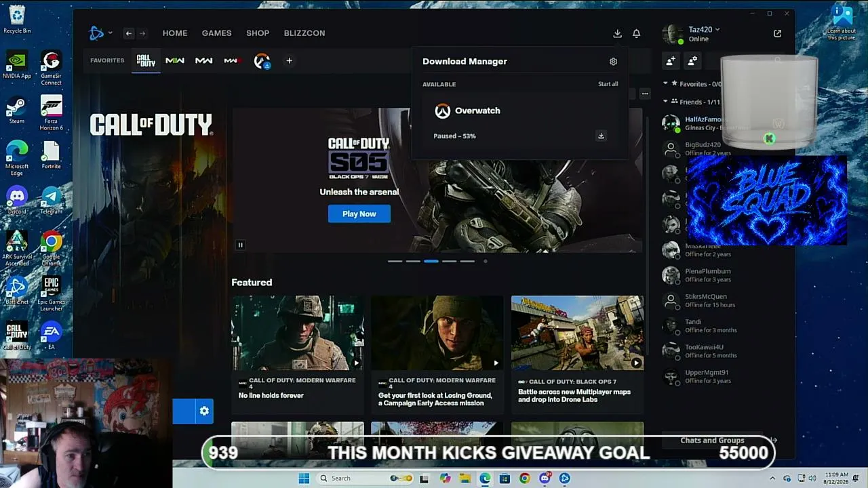Open the BLIZZCON tab
This screenshot has height=488, width=868.
[304, 33]
